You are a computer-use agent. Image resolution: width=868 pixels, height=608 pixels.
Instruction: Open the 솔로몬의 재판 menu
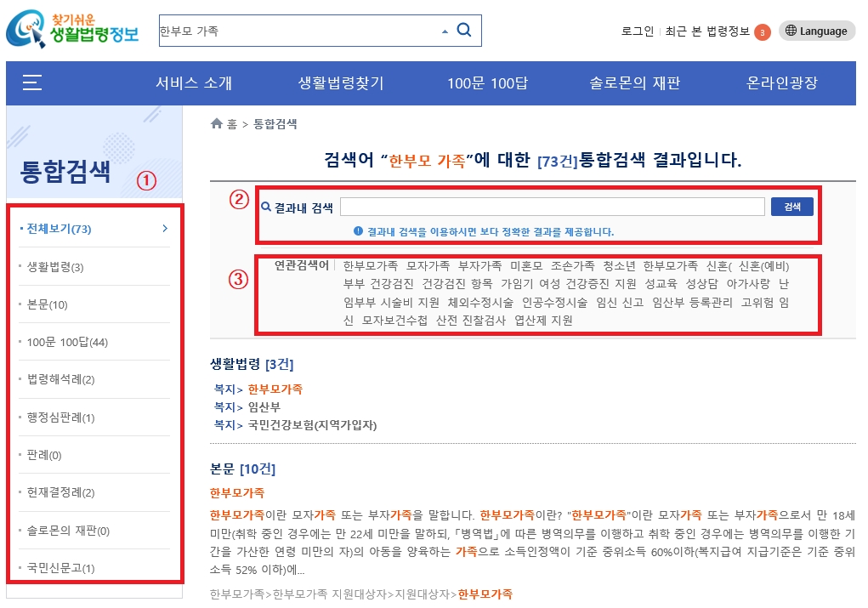(634, 83)
